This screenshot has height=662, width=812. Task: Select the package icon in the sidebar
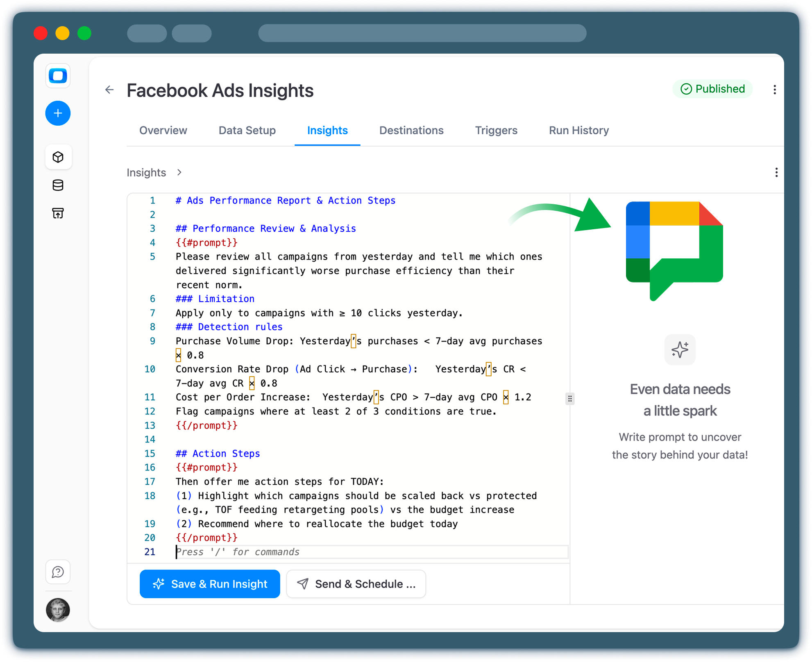58,157
